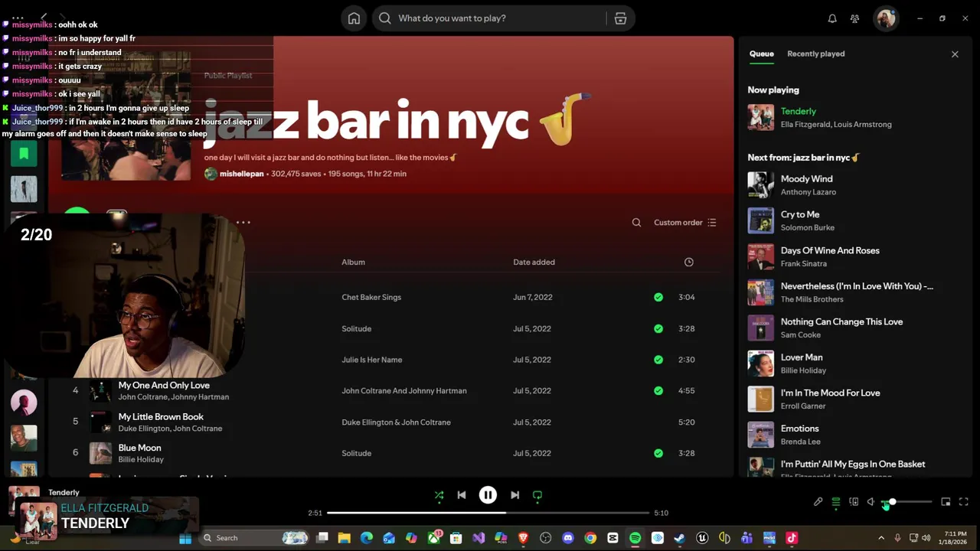Adjust the volume slider

[907, 502]
